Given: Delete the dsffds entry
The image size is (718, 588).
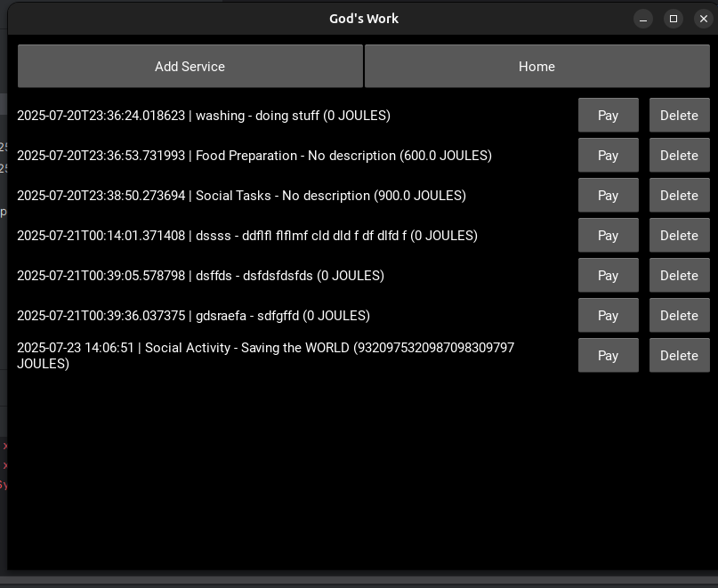Looking at the screenshot, I should (x=680, y=275).
